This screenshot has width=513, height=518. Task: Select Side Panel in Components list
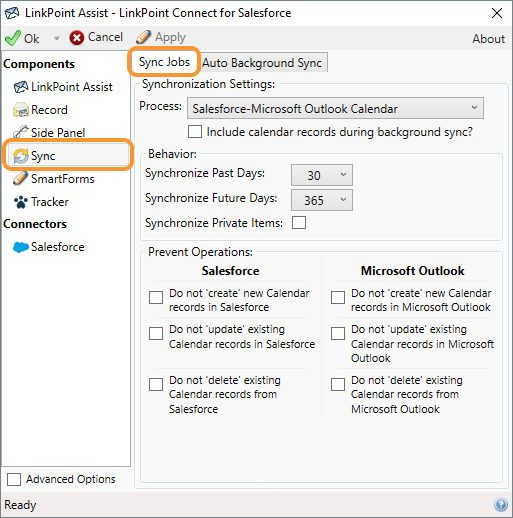(x=58, y=133)
